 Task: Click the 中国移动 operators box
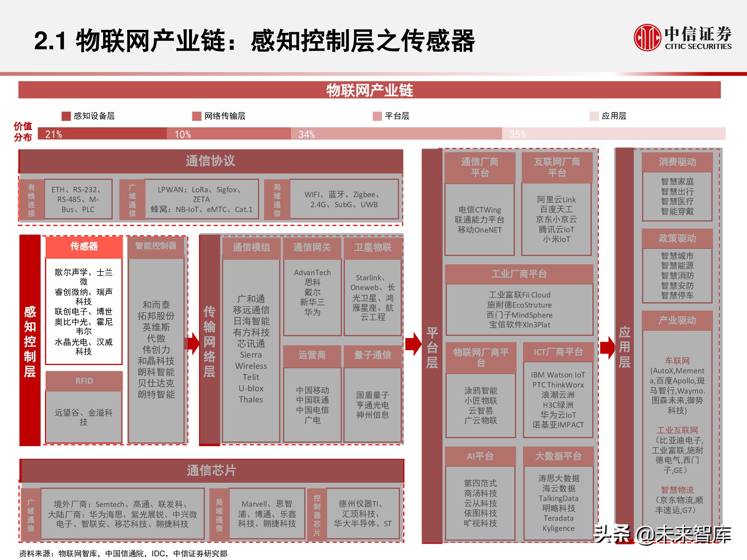(312, 405)
